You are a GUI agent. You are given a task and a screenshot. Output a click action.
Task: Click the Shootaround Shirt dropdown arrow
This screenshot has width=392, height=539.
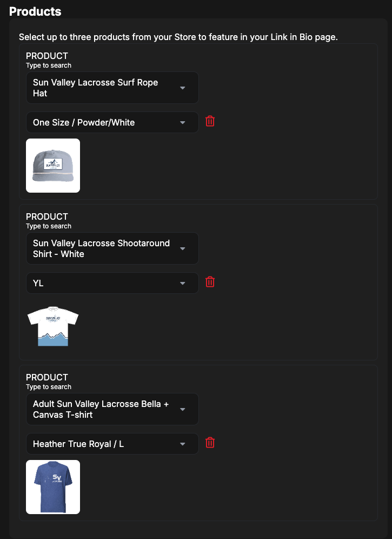[183, 248]
